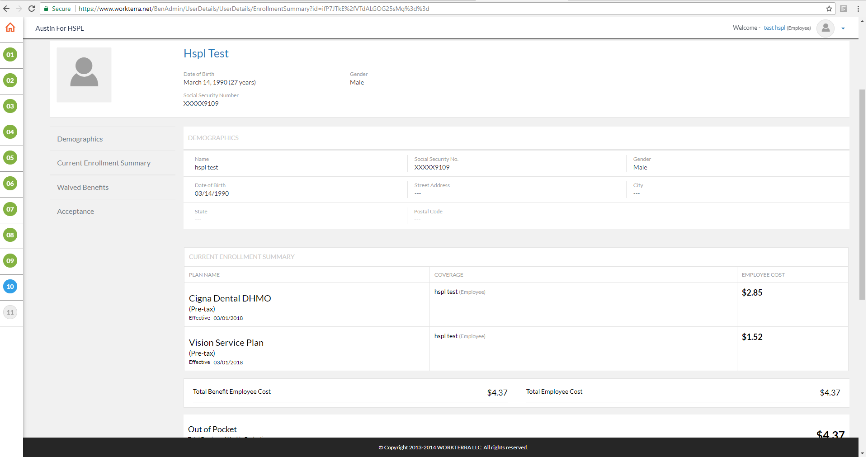Jump to step 06 circle
Image resolution: width=868 pixels, height=457 pixels.
pos(10,184)
